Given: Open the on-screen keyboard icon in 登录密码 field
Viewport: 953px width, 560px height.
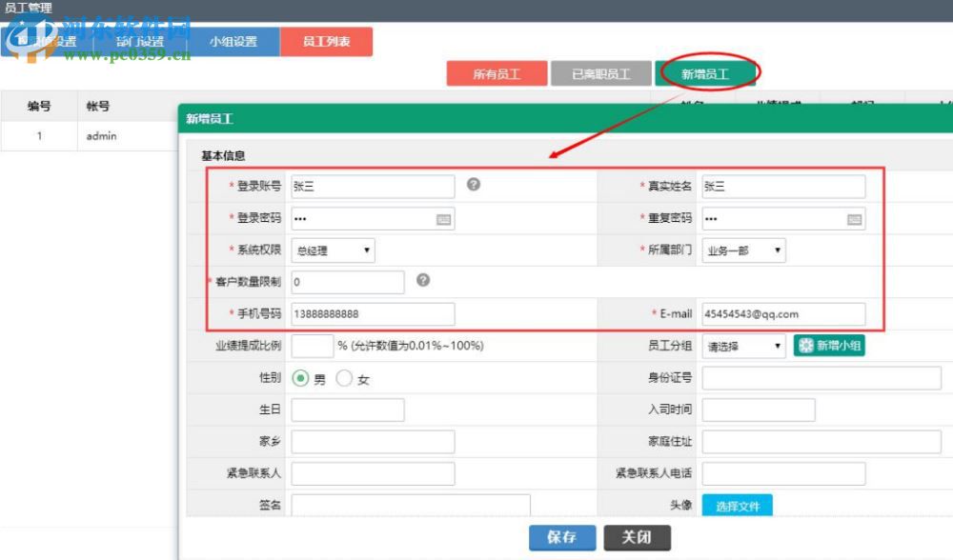Looking at the screenshot, I should (445, 218).
